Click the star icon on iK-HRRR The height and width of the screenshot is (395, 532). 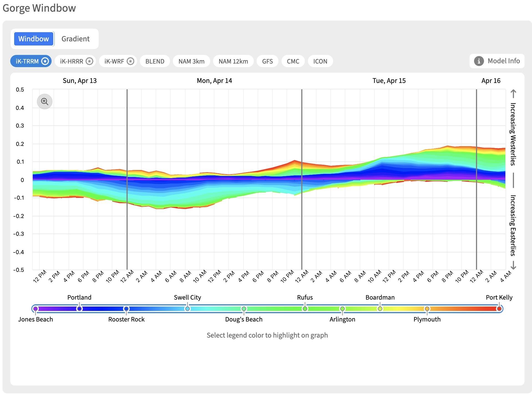89,61
